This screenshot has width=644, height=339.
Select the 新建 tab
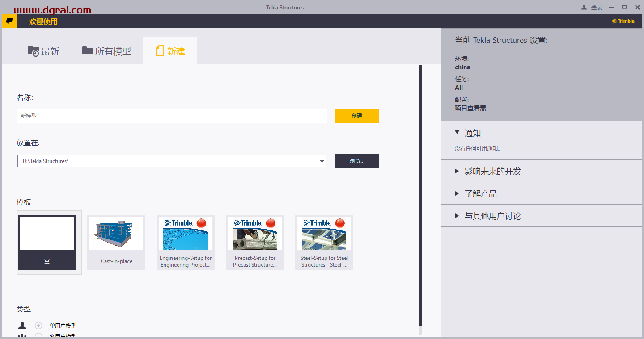click(x=170, y=51)
